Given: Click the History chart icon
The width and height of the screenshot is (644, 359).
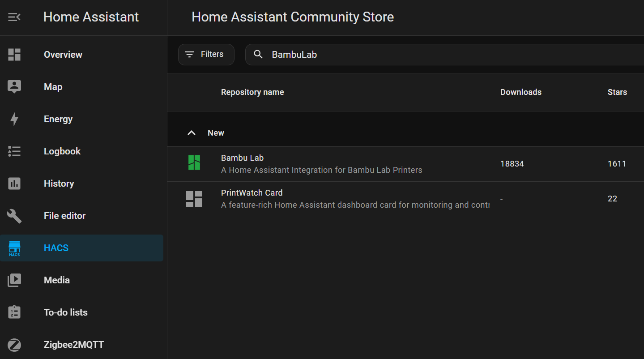Looking at the screenshot, I should point(14,184).
